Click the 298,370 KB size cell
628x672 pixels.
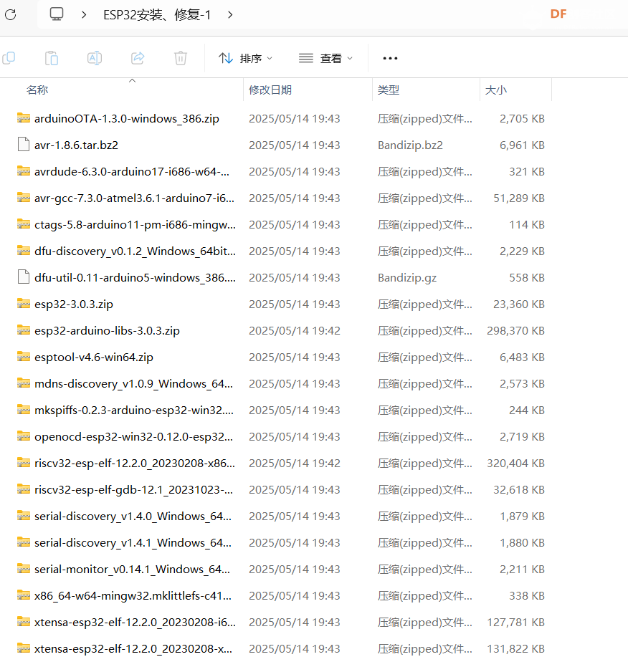(x=515, y=331)
